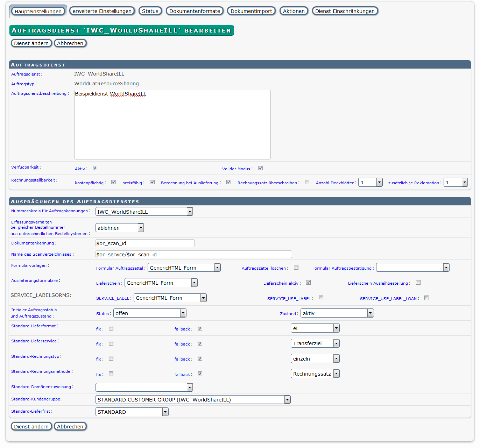480x448 pixels.
Task: Open the Anzahl Deckblätter dropdown
Action: 370,182
